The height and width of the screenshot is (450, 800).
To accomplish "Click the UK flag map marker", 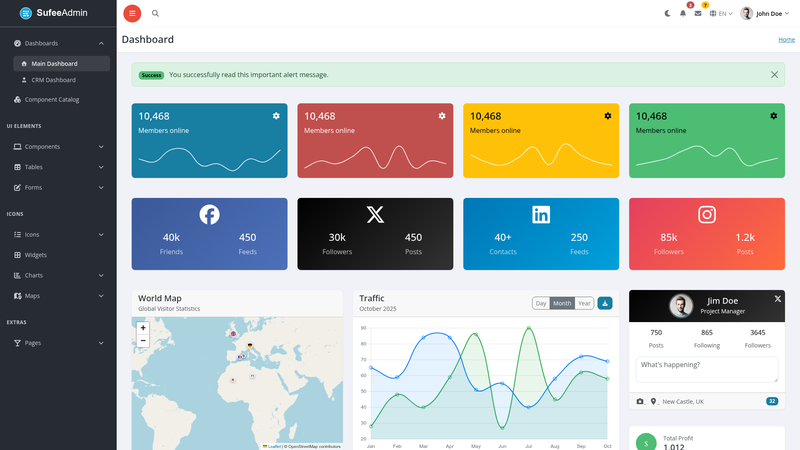I will [x=233, y=334].
